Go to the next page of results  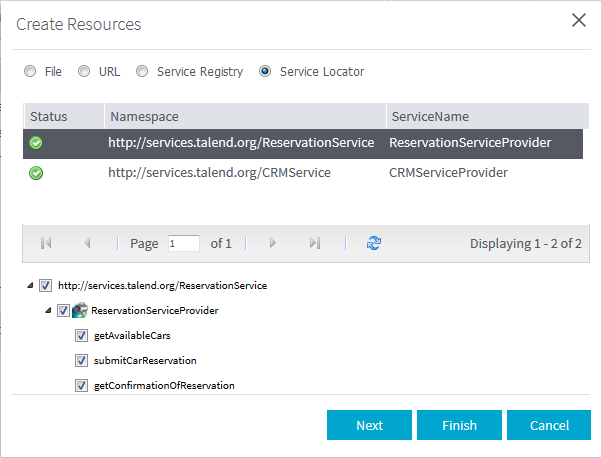[273, 243]
